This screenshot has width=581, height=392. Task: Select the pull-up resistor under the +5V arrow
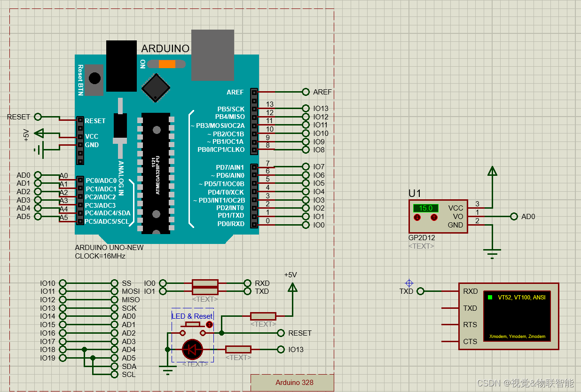tap(263, 316)
